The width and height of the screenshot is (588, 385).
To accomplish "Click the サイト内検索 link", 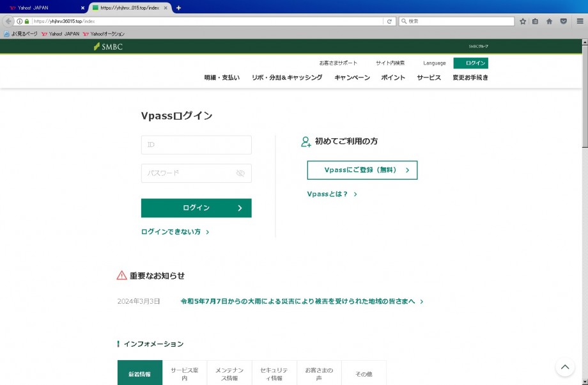I will click(x=391, y=63).
